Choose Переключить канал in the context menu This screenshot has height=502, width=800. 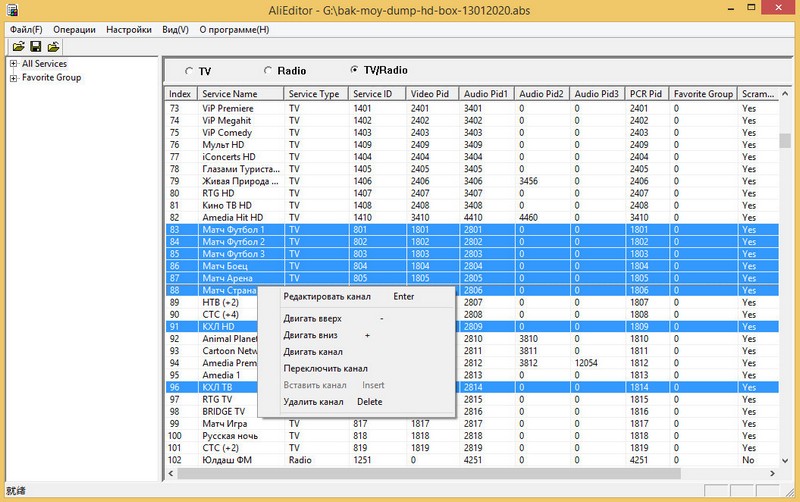(356, 368)
